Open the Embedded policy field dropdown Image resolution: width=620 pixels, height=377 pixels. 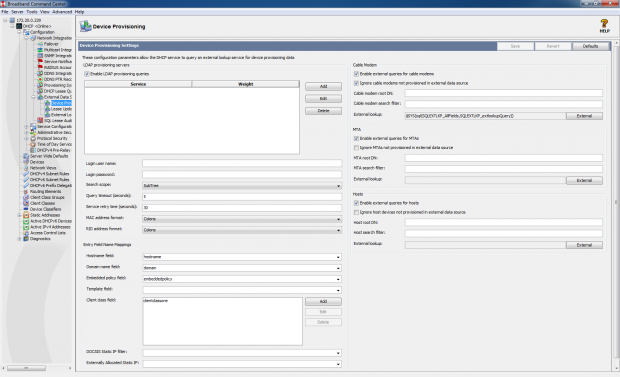242,279
